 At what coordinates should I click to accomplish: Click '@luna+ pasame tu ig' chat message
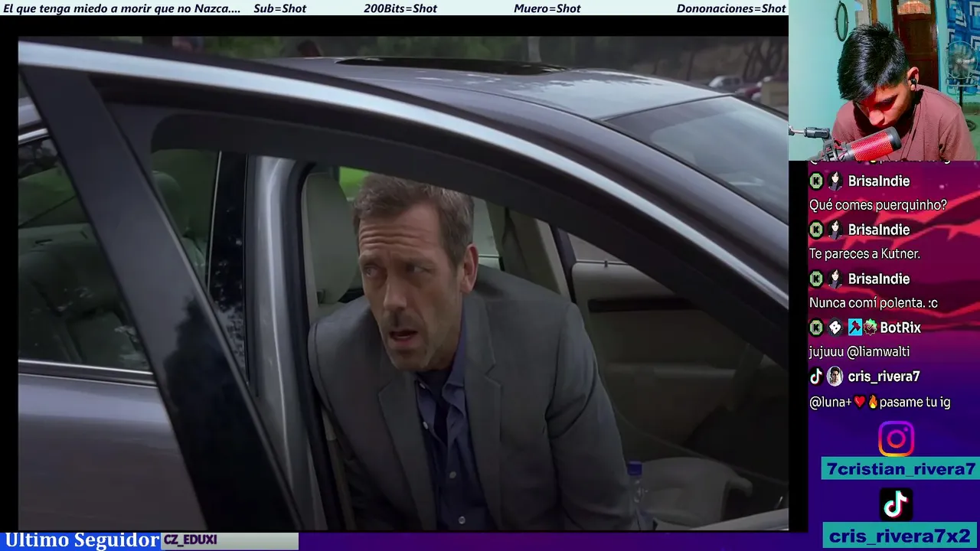tap(880, 402)
